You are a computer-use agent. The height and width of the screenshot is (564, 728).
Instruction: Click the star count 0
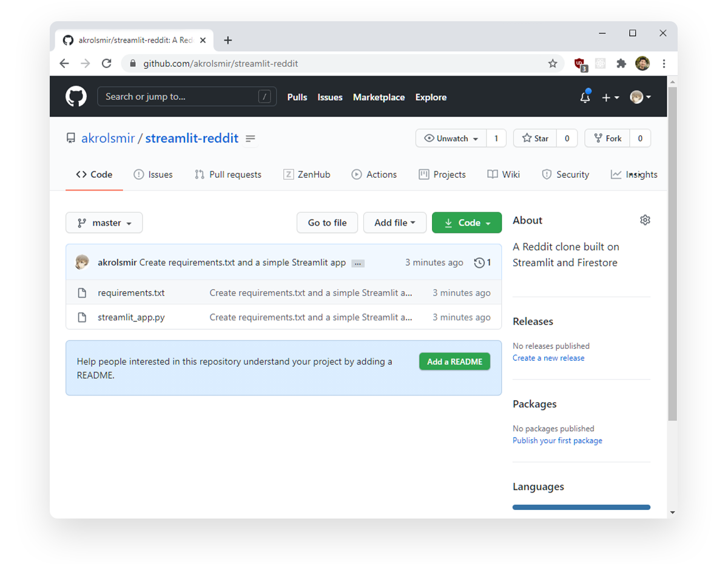(567, 138)
